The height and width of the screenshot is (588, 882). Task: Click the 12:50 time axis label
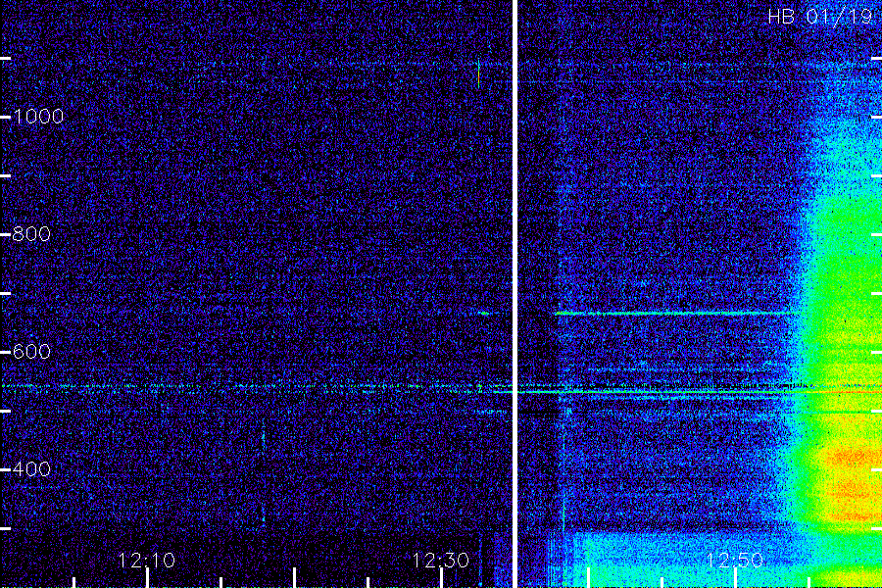coord(735,561)
